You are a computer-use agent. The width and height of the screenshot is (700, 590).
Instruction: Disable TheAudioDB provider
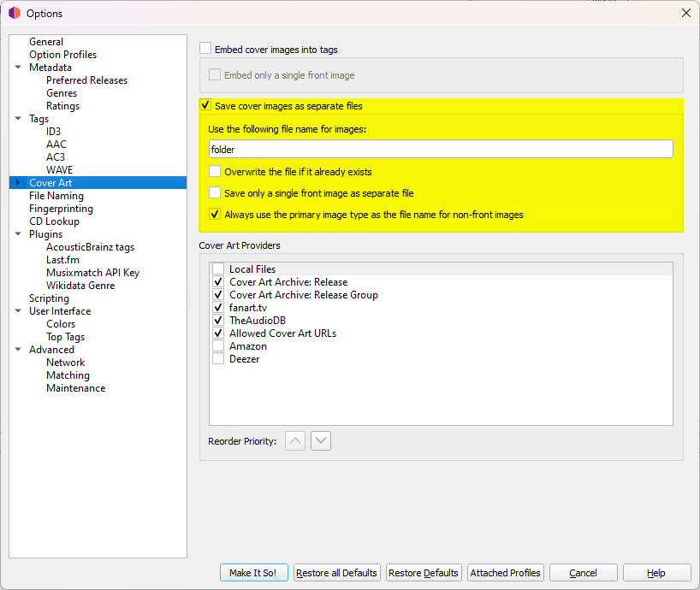coord(217,320)
